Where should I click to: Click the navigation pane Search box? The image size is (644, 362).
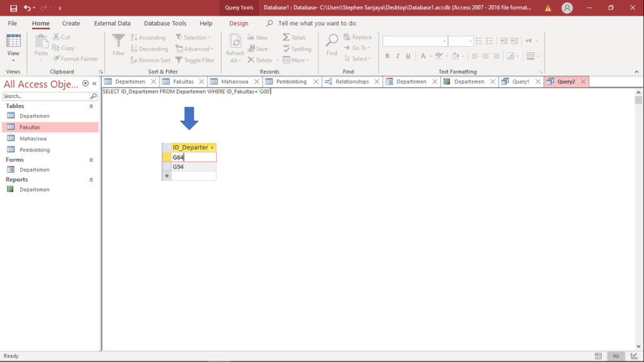(45, 96)
